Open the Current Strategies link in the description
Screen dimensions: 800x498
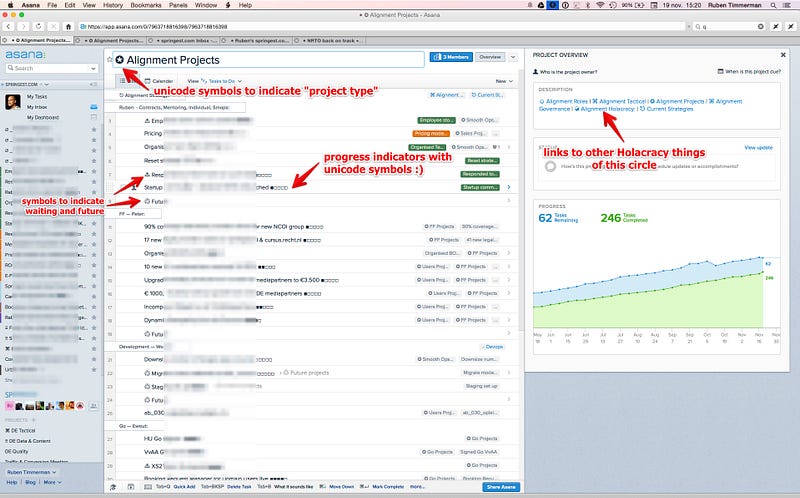click(x=666, y=109)
